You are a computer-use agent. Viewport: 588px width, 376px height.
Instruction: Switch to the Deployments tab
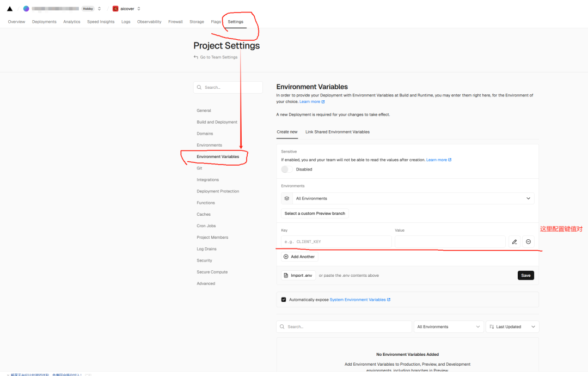point(44,22)
